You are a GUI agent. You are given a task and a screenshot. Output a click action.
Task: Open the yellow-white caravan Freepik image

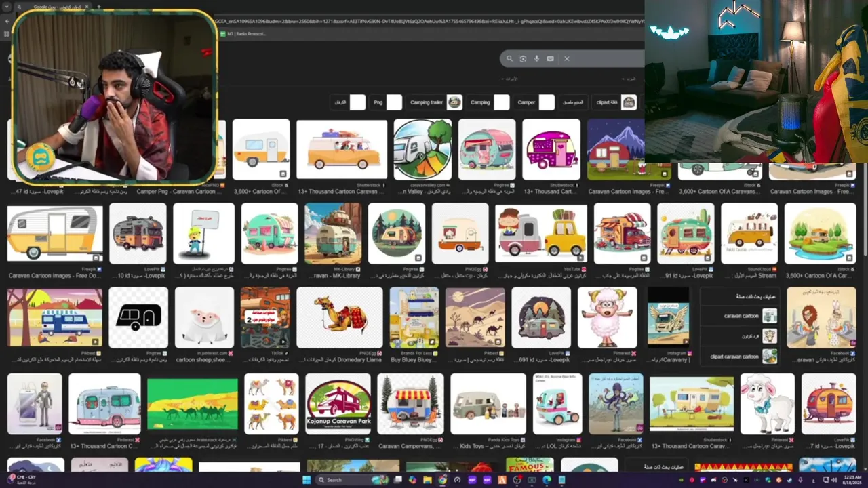click(55, 234)
